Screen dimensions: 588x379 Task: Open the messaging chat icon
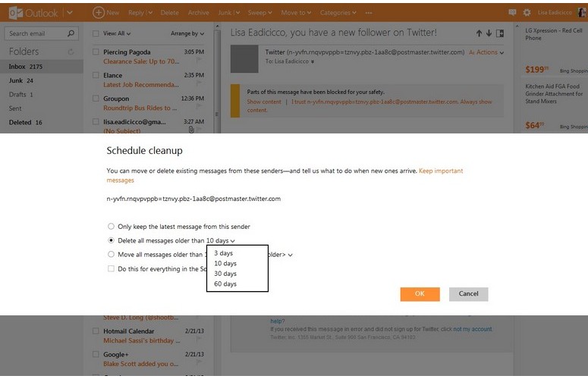512,12
